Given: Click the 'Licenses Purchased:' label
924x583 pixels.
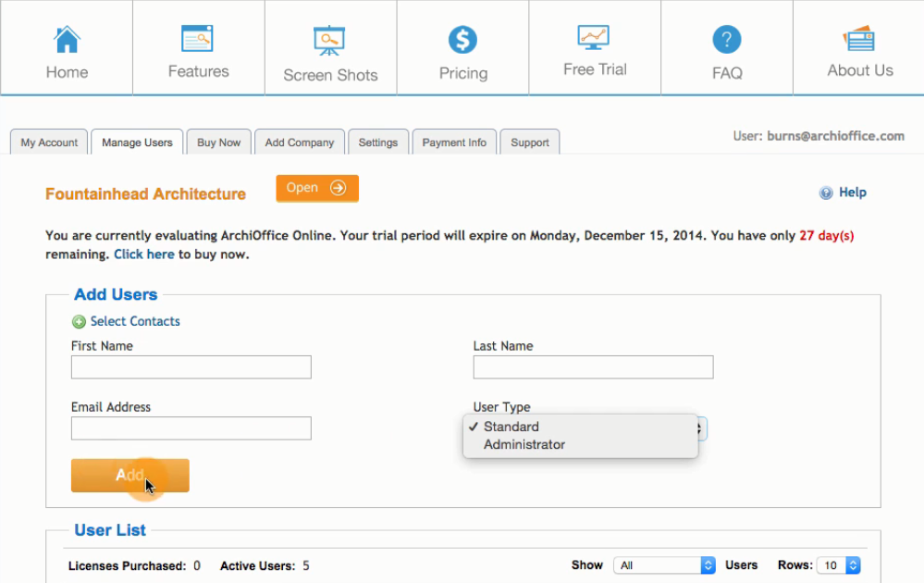Looking at the screenshot, I should click(128, 566).
